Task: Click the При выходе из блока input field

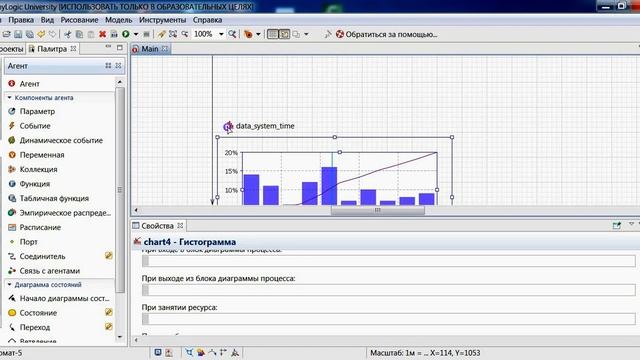Action: [x=389, y=290]
